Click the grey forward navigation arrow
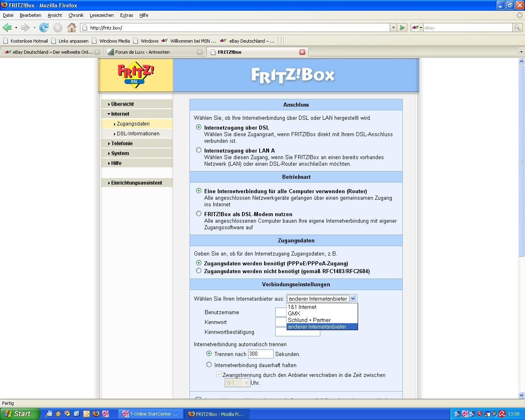 pos(25,27)
